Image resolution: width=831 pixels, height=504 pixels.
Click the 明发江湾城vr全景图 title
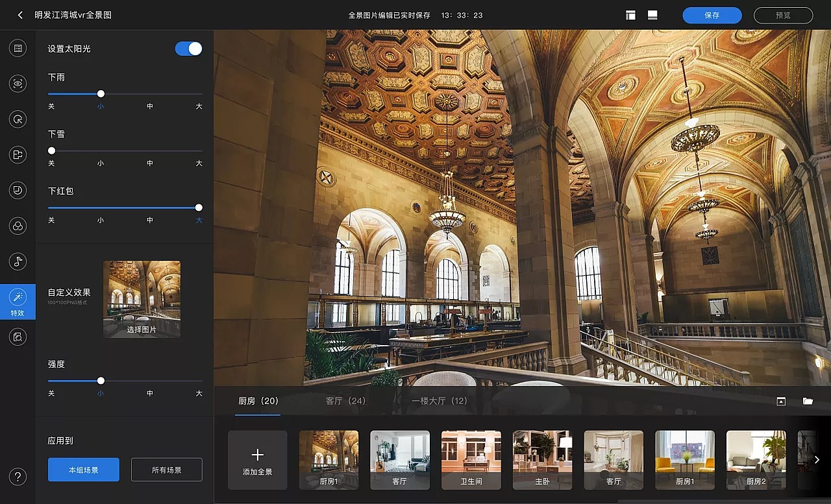73,15
